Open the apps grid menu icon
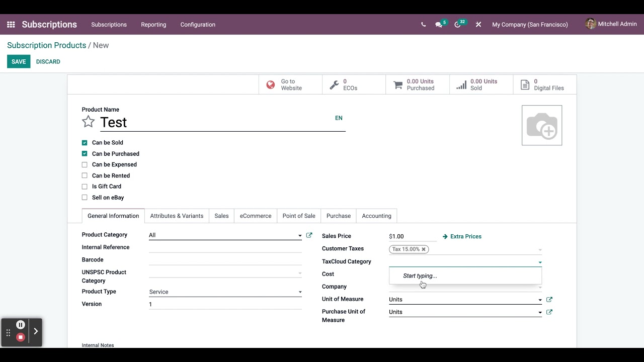The width and height of the screenshot is (644, 362). [11, 24]
